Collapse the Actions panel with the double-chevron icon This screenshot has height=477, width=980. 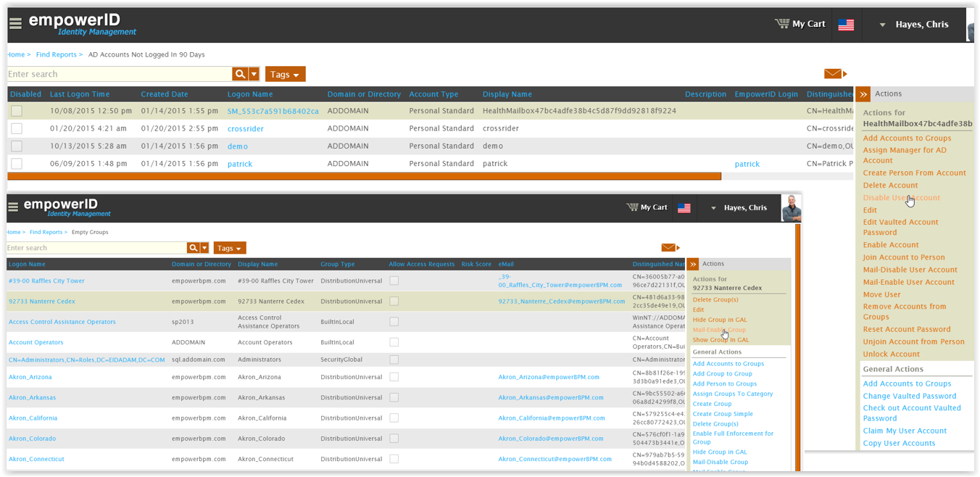(x=863, y=94)
